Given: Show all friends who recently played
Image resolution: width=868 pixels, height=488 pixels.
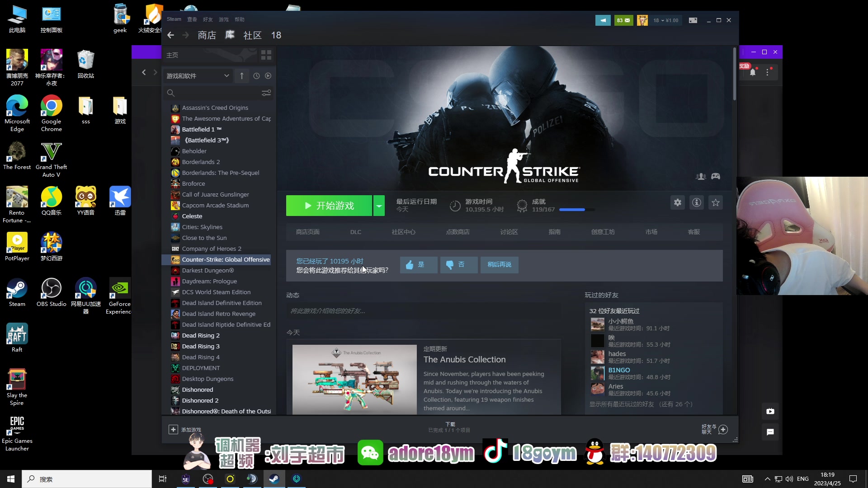Looking at the screenshot, I should click(x=641, y=404).
